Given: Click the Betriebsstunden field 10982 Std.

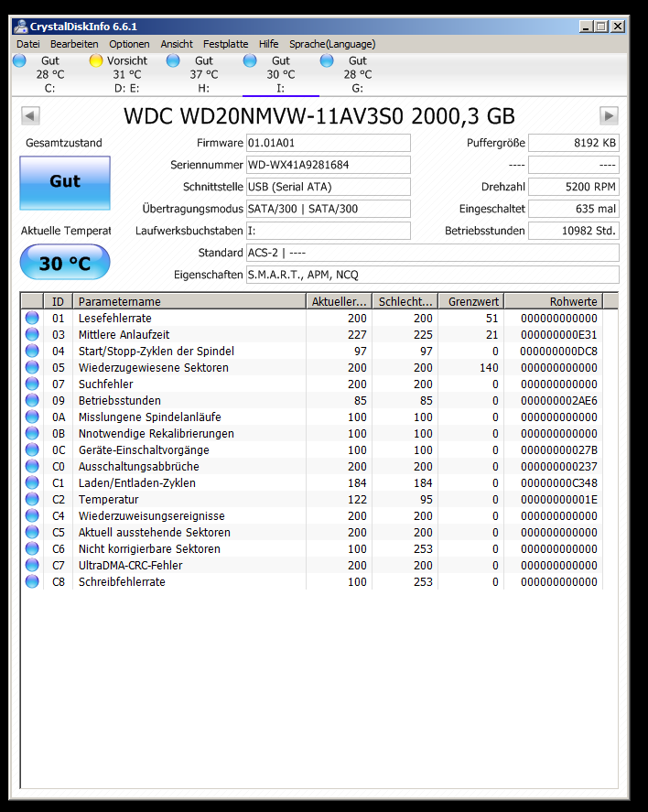Looking at the screenshot, I should [x=574, y=231].
